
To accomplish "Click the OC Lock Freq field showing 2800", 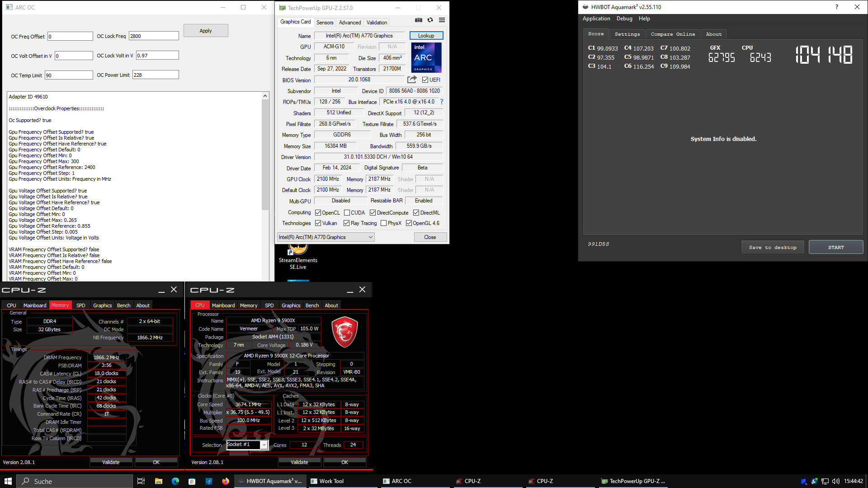I will (x=154, y=36).
